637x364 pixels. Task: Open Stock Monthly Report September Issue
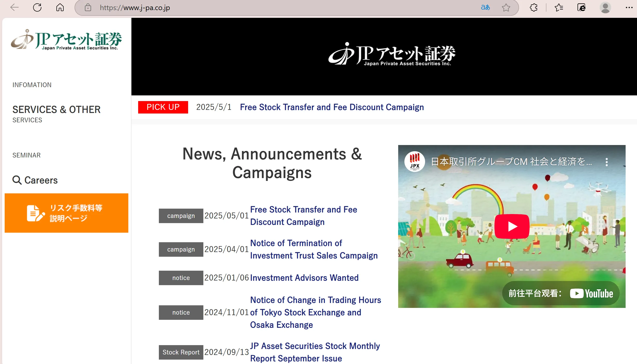click(315, 352)
